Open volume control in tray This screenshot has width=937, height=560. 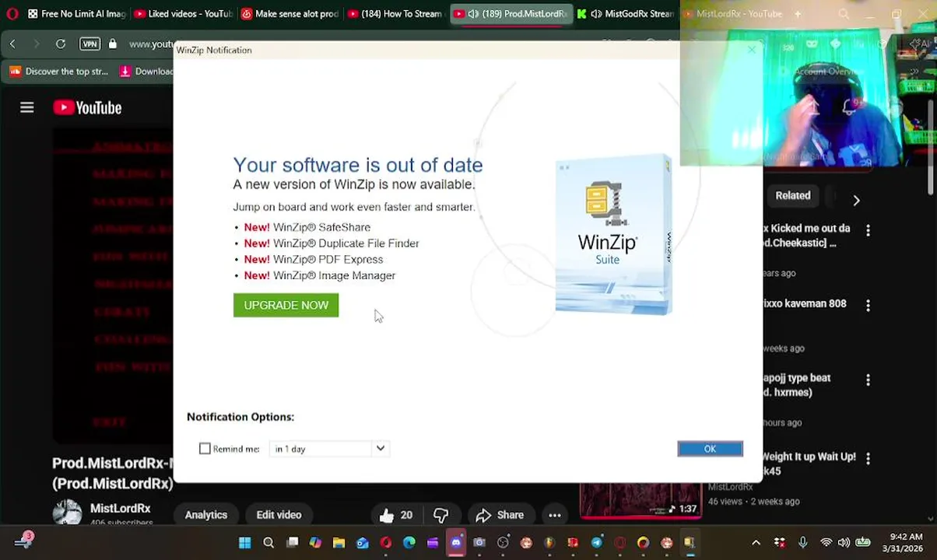coord(844,543)
